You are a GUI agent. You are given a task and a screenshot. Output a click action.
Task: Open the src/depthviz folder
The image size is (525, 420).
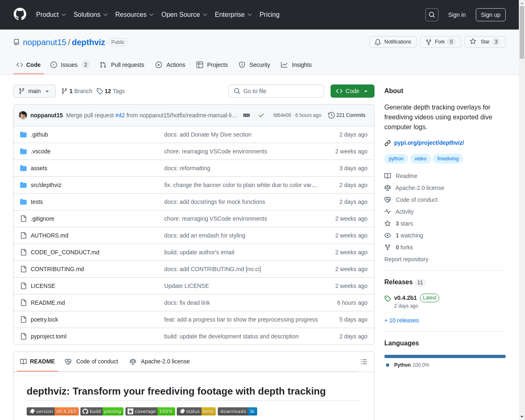tap(46, 185)
